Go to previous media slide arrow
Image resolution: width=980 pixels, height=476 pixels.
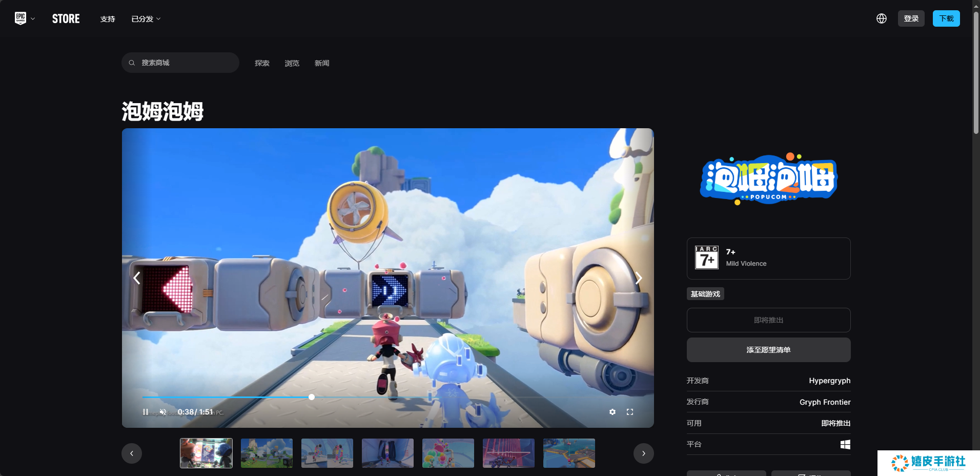point(137,278)
